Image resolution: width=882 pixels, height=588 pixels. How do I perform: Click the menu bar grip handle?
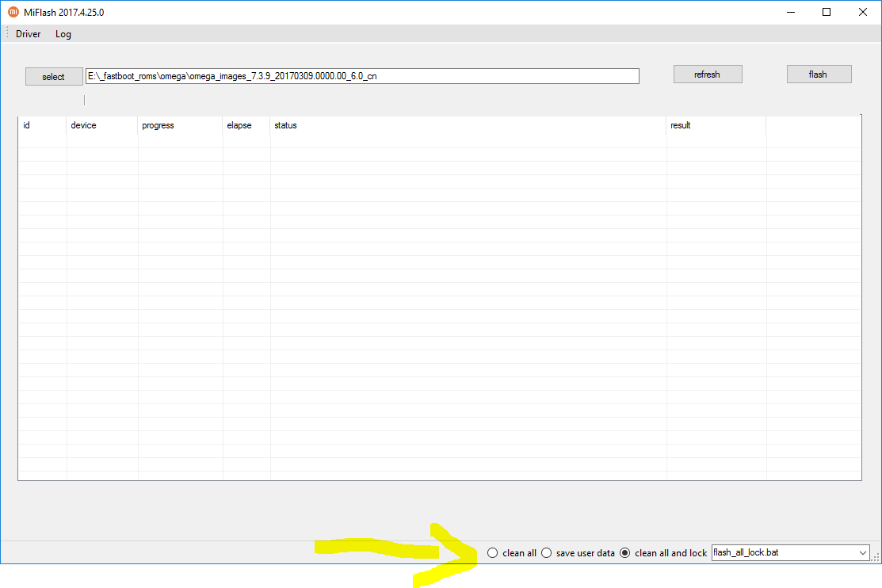coord(7,33)
